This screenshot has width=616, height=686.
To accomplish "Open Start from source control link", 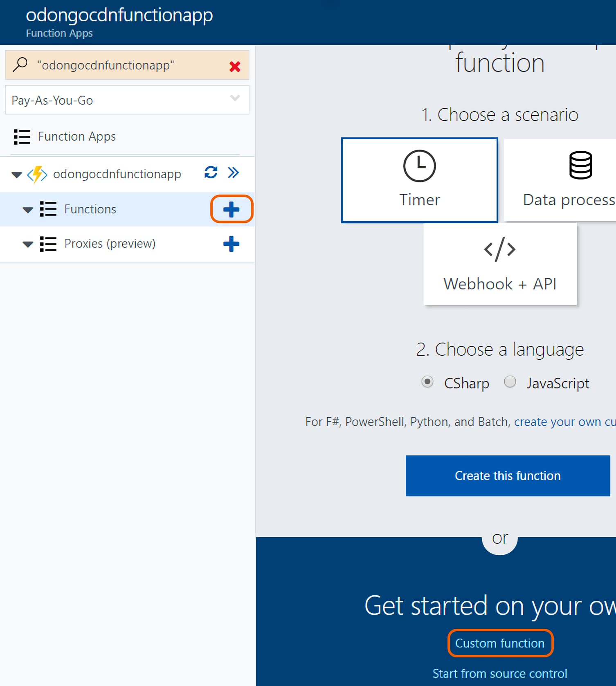I will (x=500, y=673).
